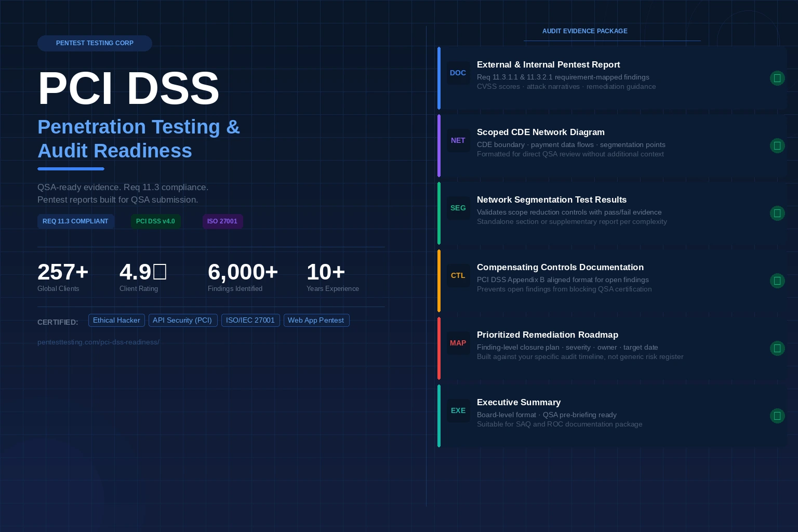Viewport: 798px width, 532px height.
Task: Open the pentesttesting.com/pci-dss-readiness/ link
Action: click(98, 342)
